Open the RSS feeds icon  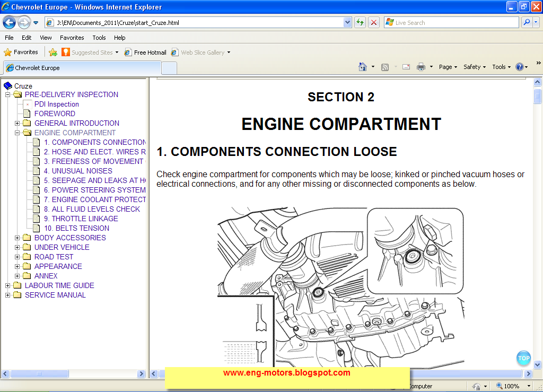tap(385, 67)
